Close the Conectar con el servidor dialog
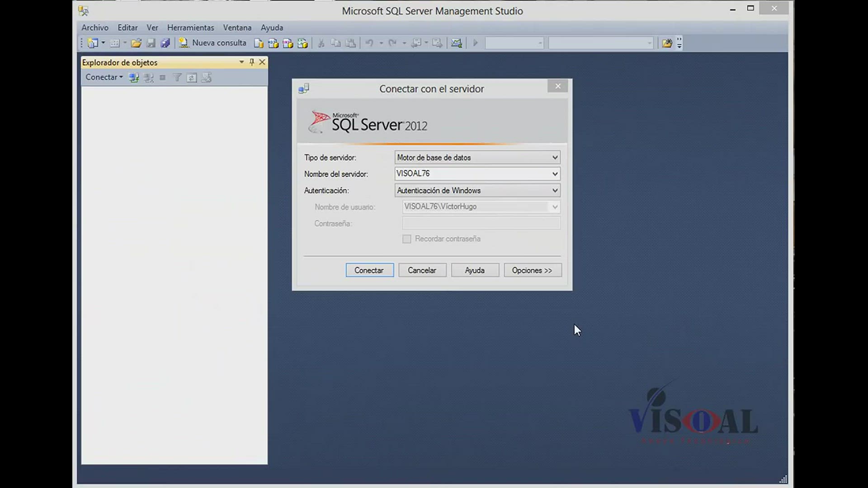Image resolution: width=868 pixels, height=488 pixels. click(x=557, y=86)
